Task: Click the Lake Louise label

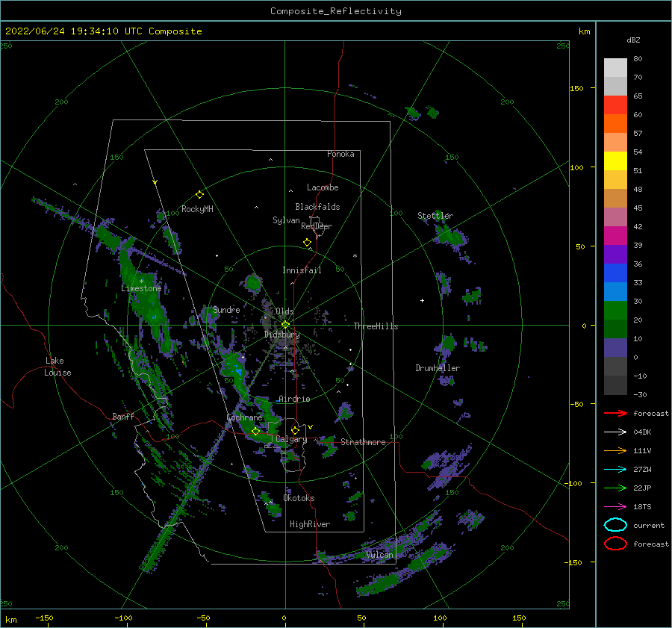Action: point(57,367)
